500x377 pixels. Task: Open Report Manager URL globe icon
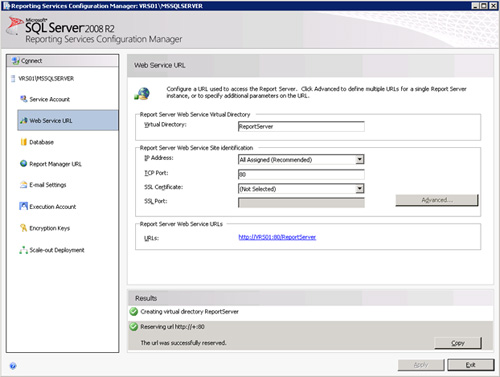point(23,163)
